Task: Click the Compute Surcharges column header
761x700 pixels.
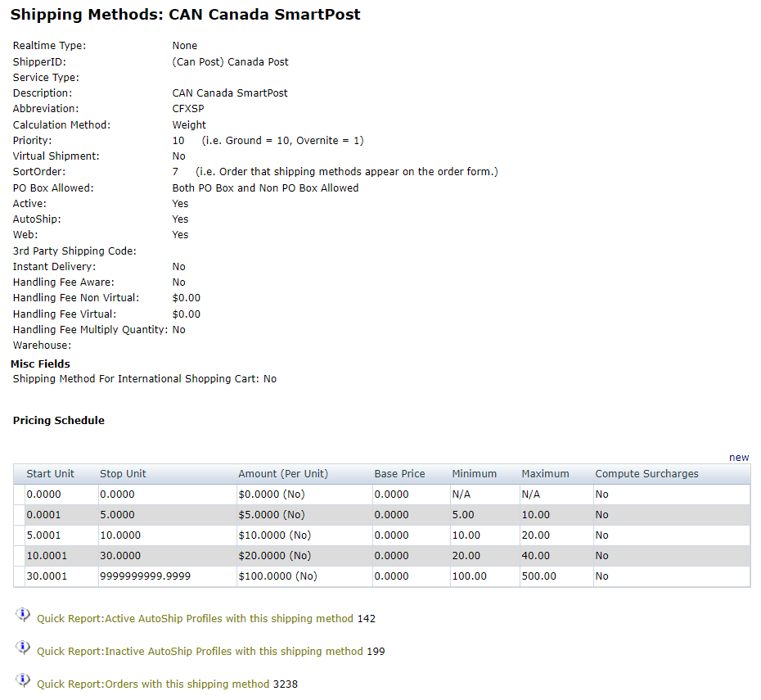Action: [646, 474]
